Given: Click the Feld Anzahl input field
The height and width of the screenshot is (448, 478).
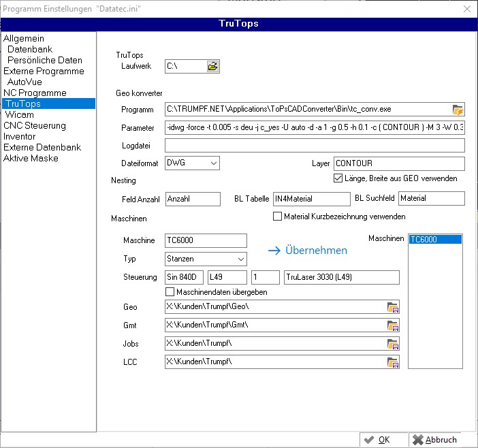Looking at the screenshot, I should point(193,199).
